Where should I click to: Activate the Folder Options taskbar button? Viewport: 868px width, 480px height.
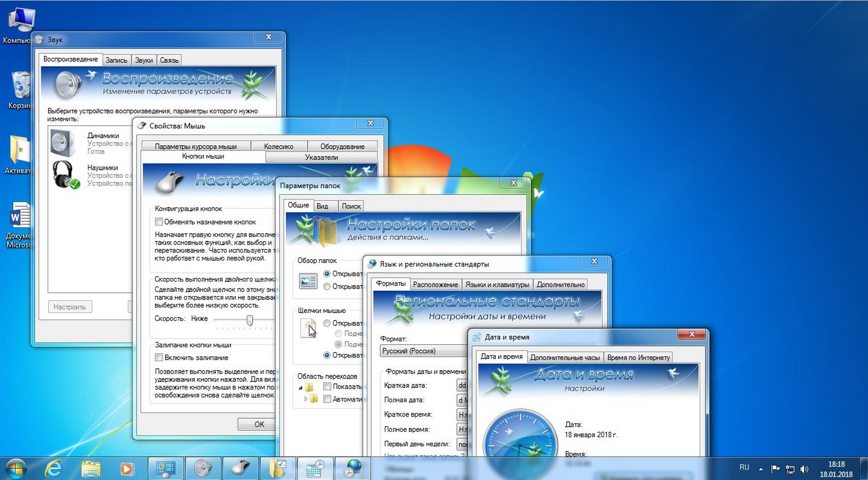277,469
